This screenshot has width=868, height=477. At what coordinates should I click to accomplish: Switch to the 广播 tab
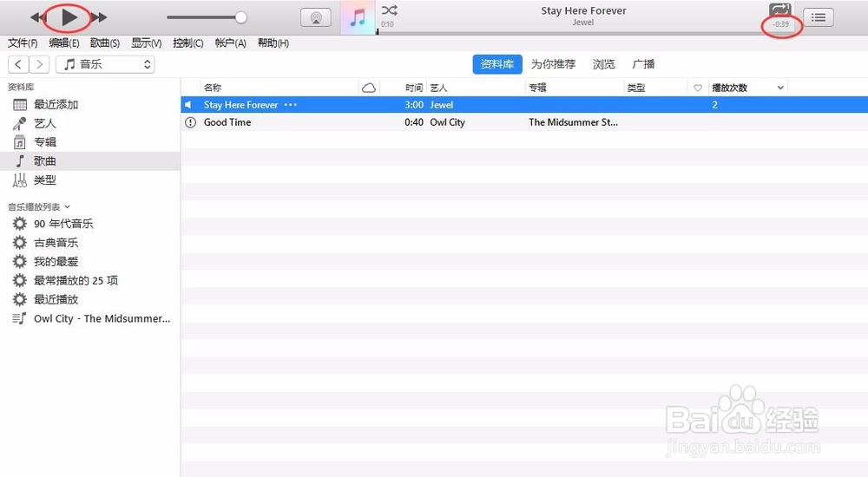(x=643, y=64)
